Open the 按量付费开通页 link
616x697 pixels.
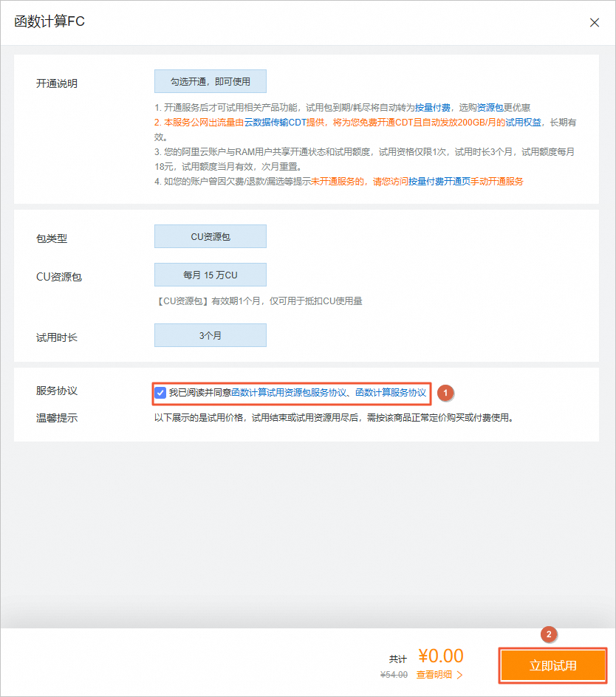[x=439, y=182]
